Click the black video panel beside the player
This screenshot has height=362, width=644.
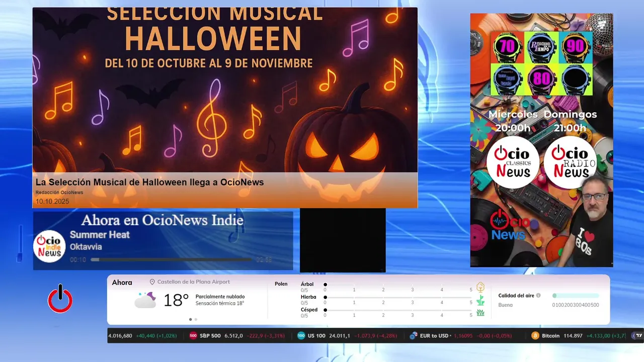343,240
